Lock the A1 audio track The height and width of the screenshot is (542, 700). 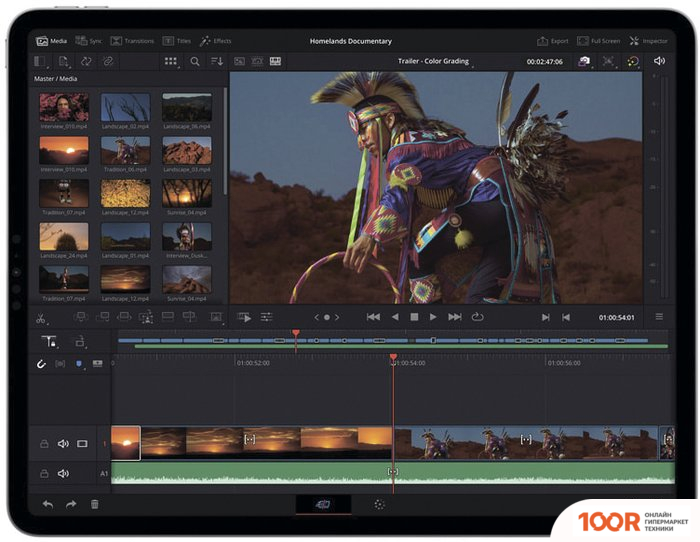44,474
